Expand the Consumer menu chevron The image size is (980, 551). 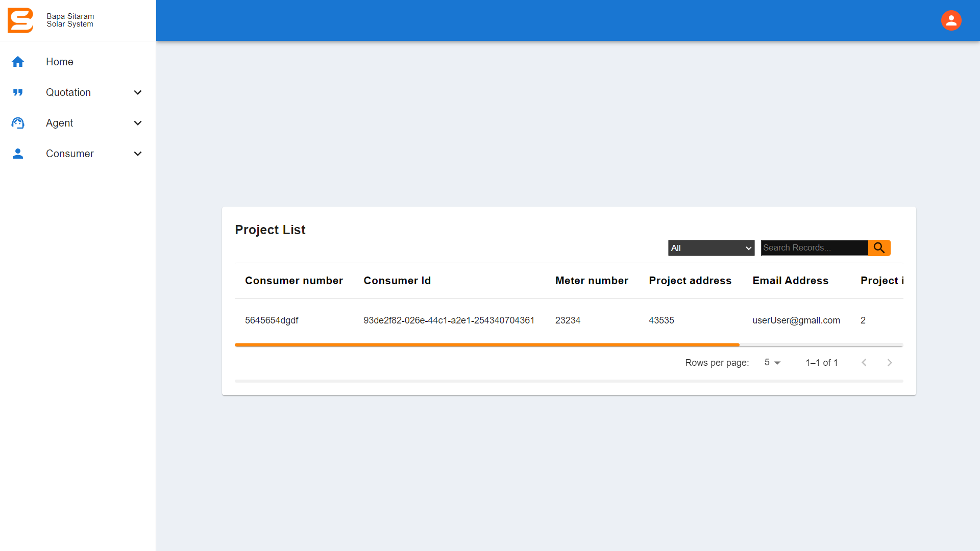pos(138,154)
